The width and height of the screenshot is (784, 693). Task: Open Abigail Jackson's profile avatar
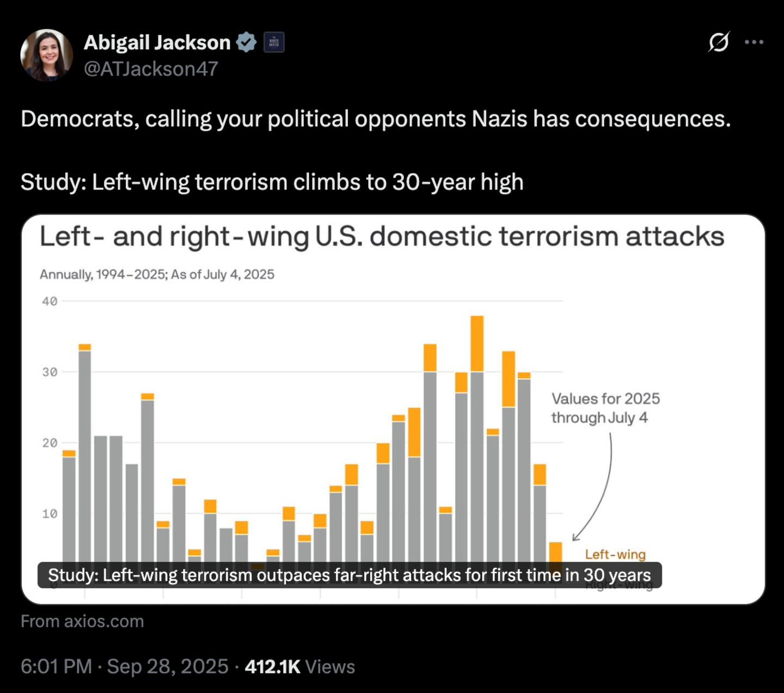[48, 56]
